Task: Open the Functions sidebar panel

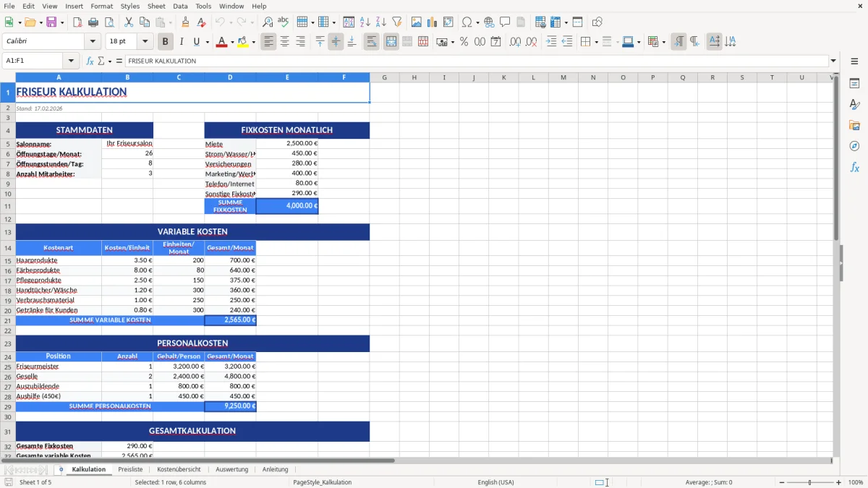Action: tap(855, 167)
